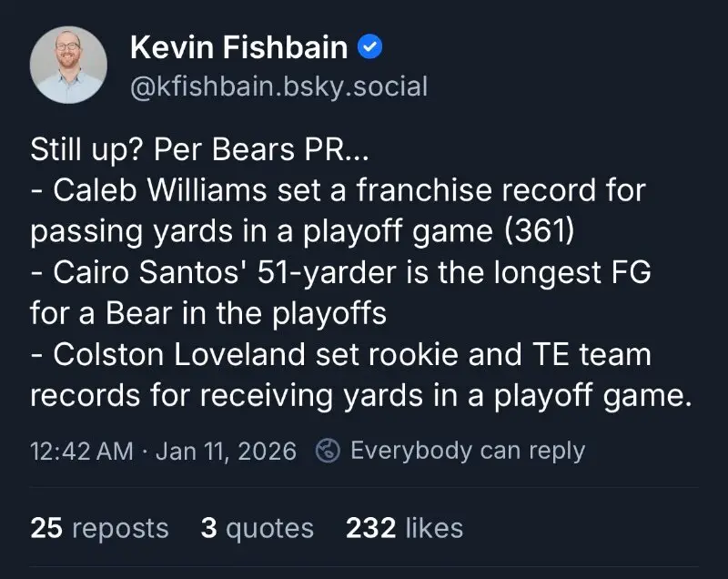
Task: Click the bold number 25 before reposts
Action: pyautogui.click(x=45, y=528)
